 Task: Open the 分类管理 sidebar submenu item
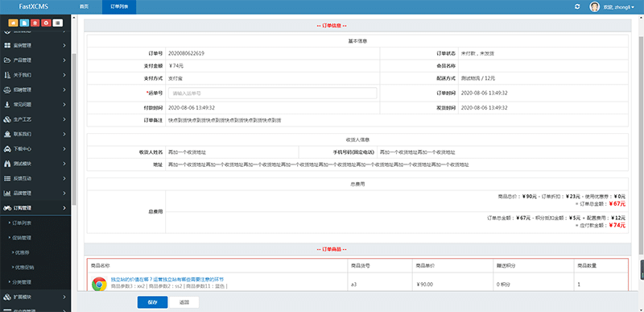(x=23, y=282)
